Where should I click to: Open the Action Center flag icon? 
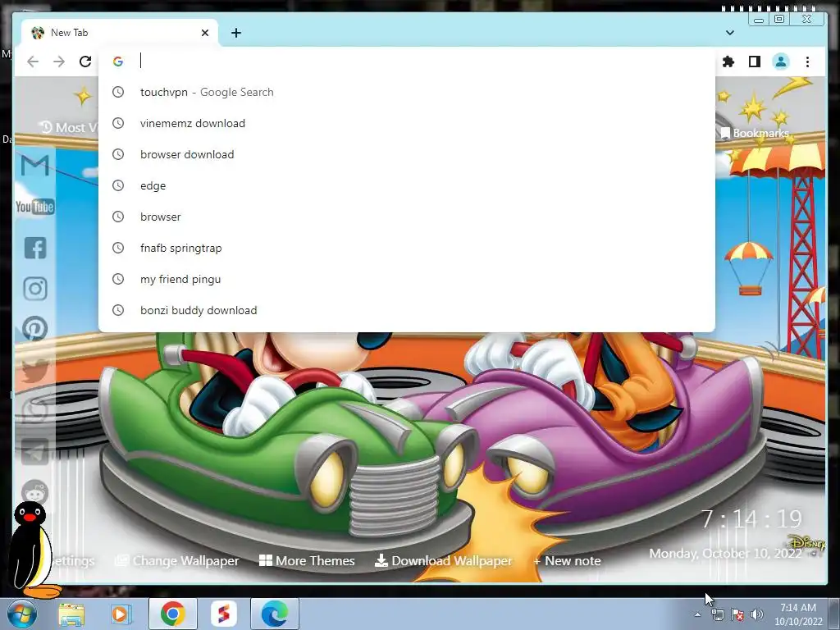[737, 615]
